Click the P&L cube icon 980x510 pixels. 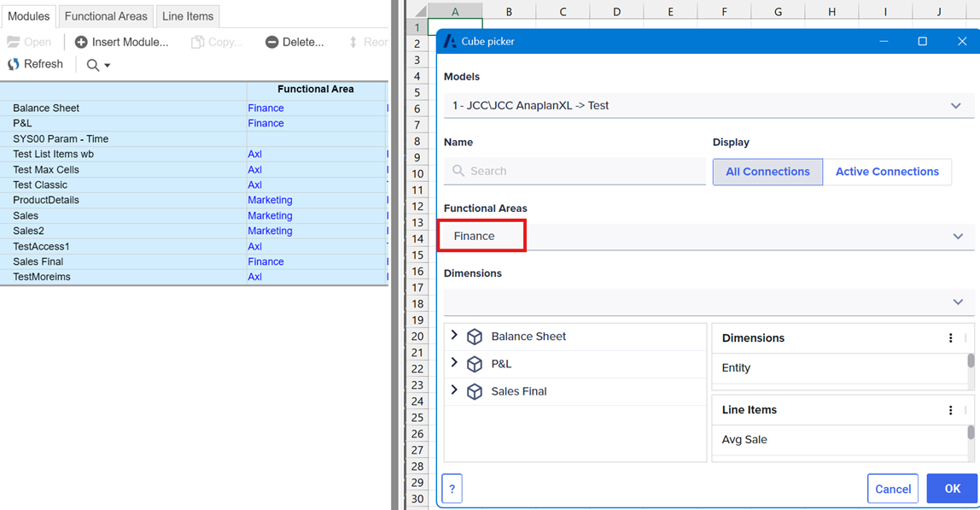475,364
